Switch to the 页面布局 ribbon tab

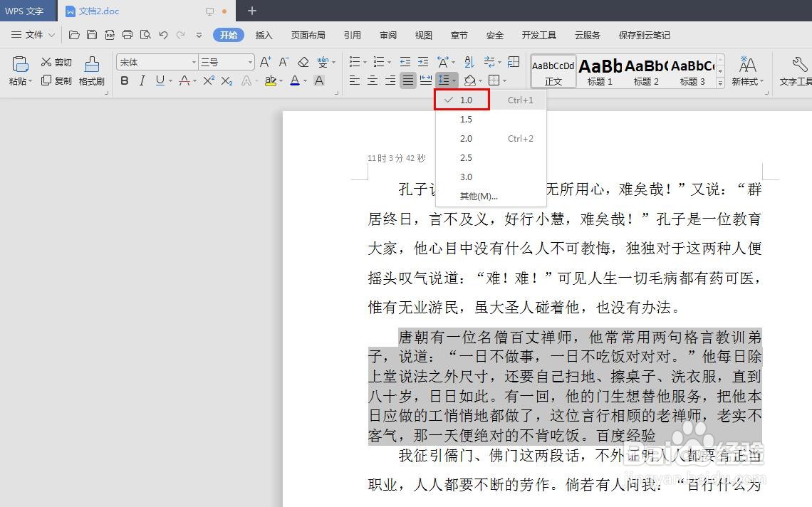(x=308, y=35)
